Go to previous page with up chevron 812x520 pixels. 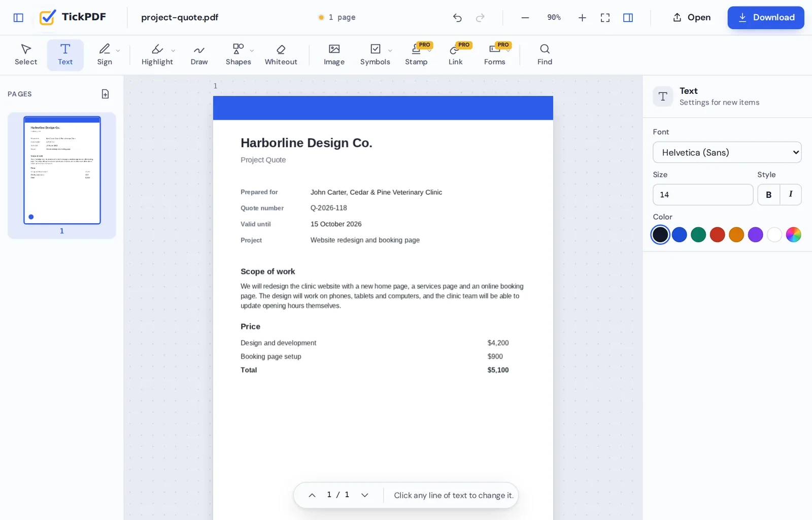[312, 495]
